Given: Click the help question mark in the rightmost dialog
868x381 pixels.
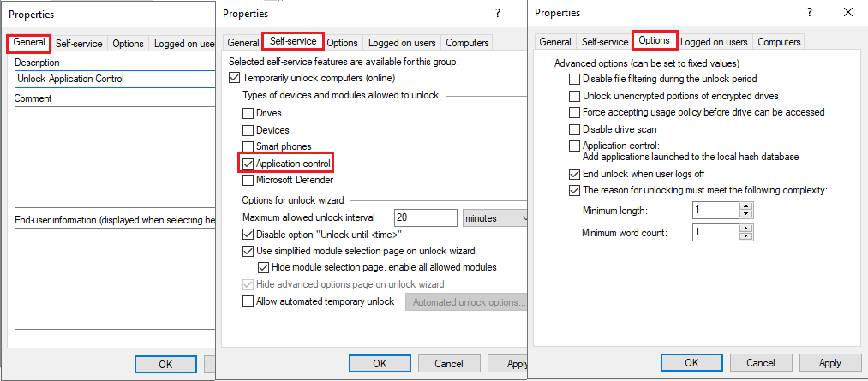Looking at the screenshot, I should 809,13.
